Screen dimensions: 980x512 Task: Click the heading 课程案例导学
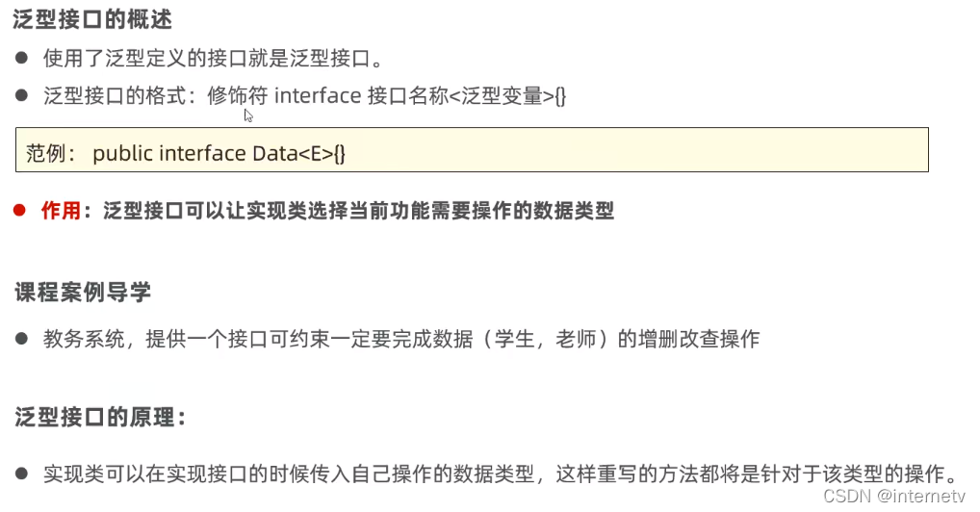[x=83, y=292]
